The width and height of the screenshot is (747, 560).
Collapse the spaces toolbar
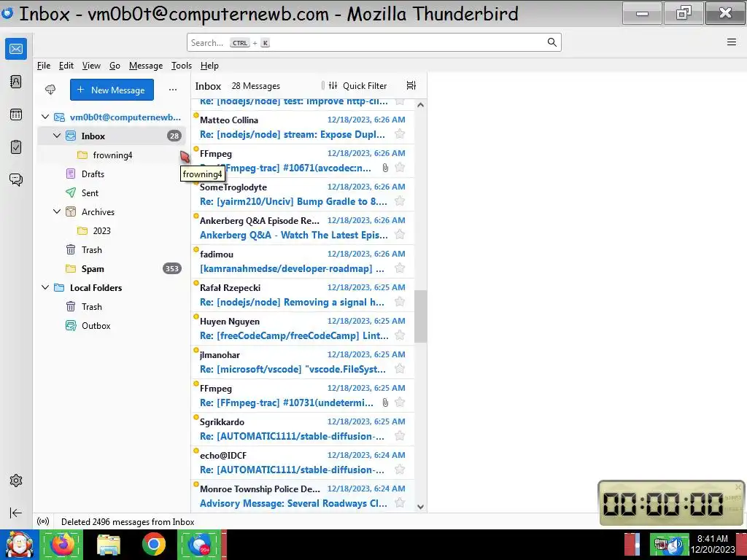click(x=16, y=513)
